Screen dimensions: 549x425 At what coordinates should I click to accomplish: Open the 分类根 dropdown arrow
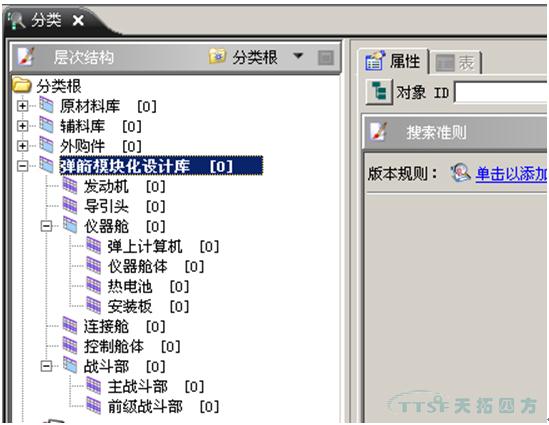[x=298, y=56]
